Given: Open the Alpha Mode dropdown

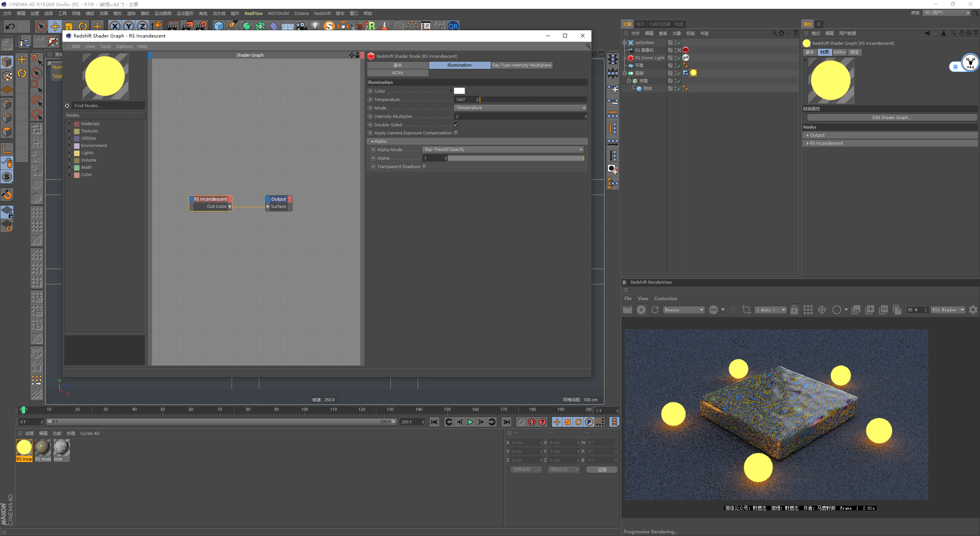Looking at the screenshot, I should pyautogui.click(x=503, y=150).
